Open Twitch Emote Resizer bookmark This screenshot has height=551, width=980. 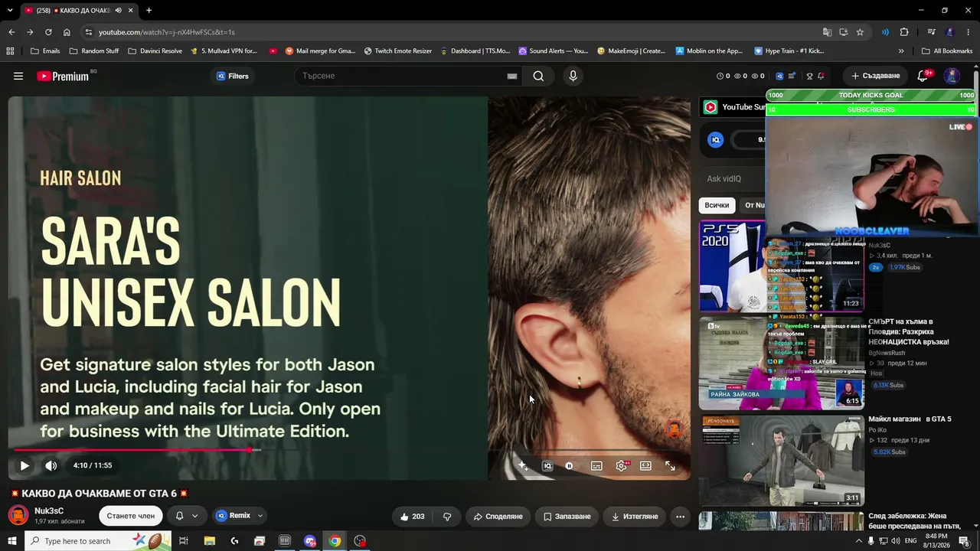(398, 51)
